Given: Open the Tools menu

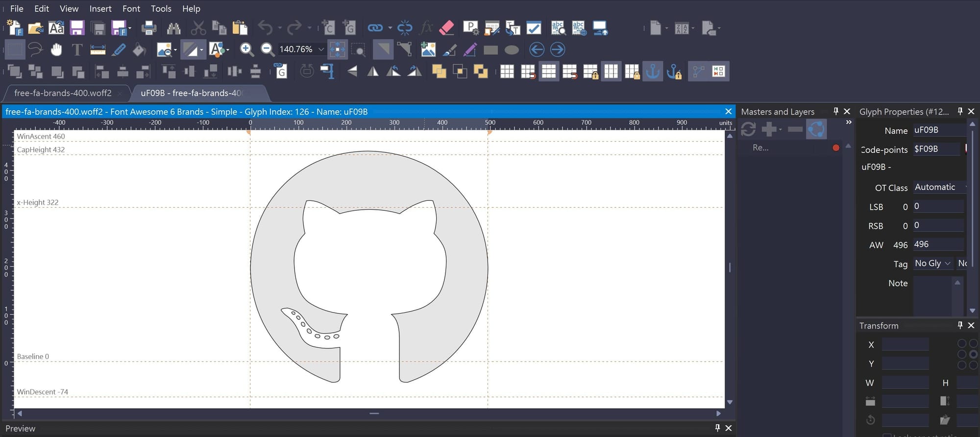Looking at the screenshot, I should tap(161, 8).
